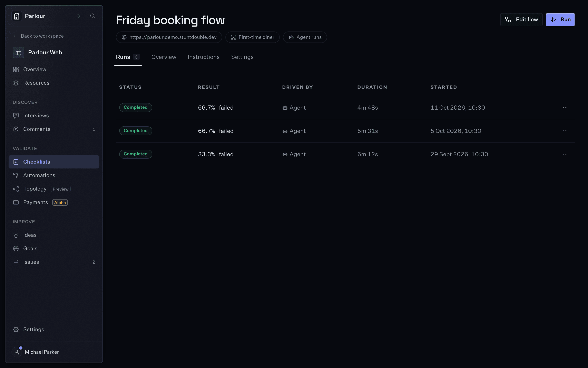
Task: Click Completed badge of the 4m 48s run
Action: (x=136, y=107)
